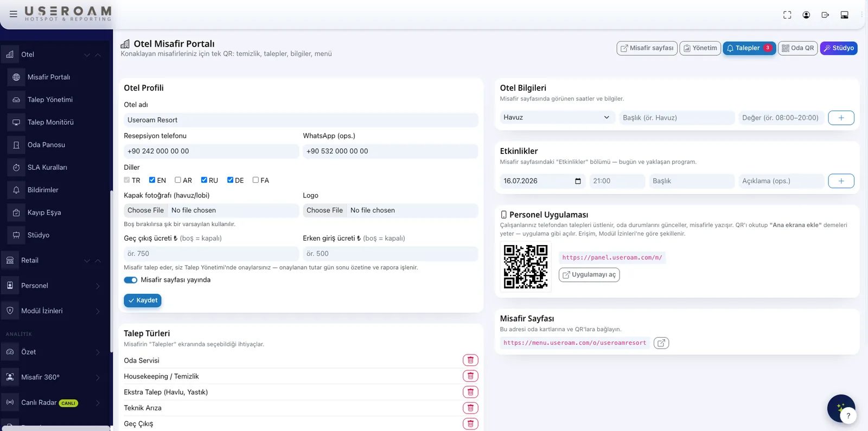This screenshot has width=868, height=431.
Task: Click the Personel badge icon
Action: pyautogui.click(x=10, y=285)
